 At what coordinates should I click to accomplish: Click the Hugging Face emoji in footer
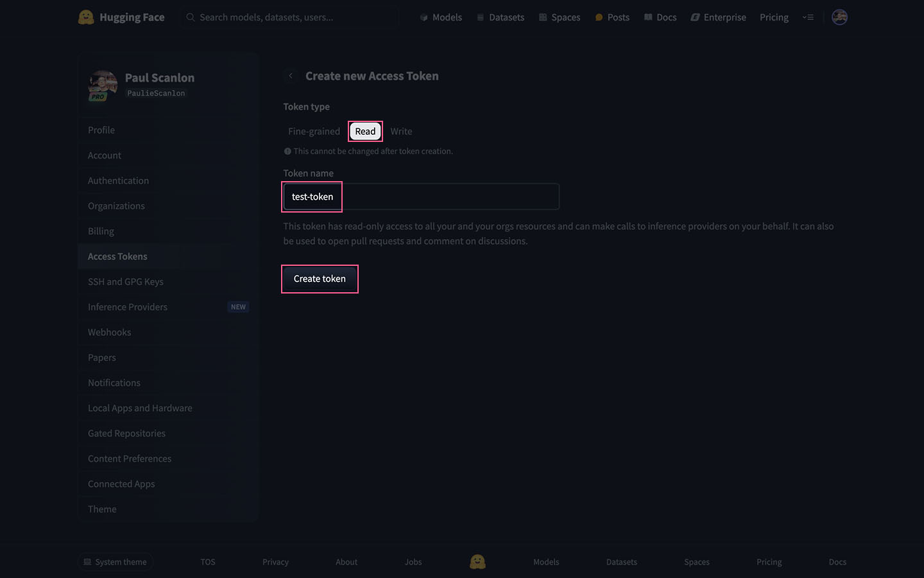477,562
